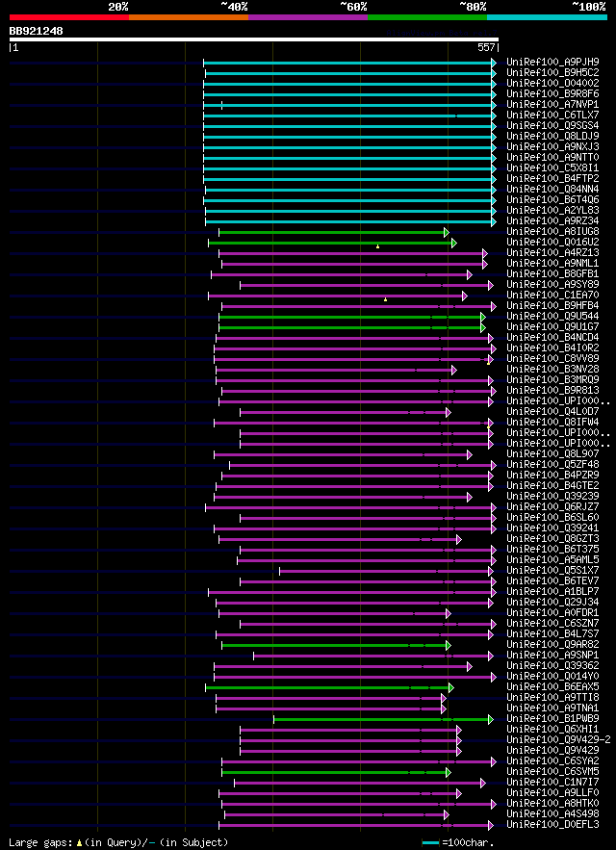Click the green alignment bar for UniRef100_B1PWB9
The width and height of the screenshot is (616, 850).
pyautogui.click(x=383, y=720)
